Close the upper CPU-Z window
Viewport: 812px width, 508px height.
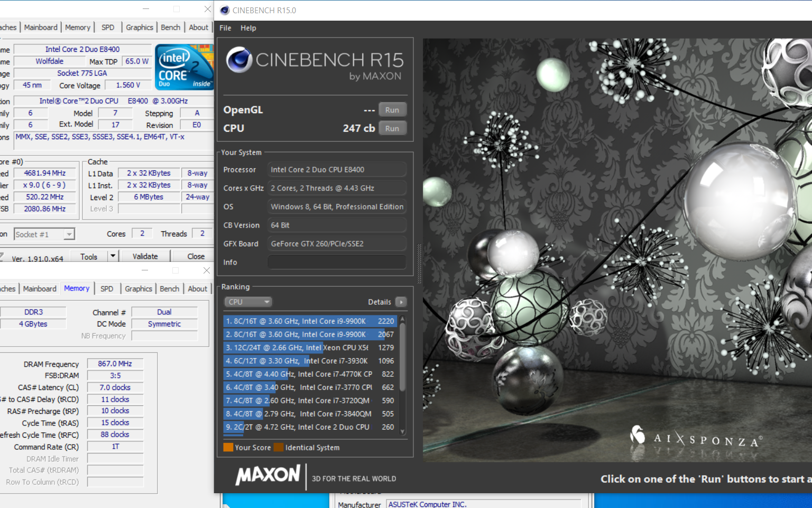pyautogui.click(x=207, y=9)
